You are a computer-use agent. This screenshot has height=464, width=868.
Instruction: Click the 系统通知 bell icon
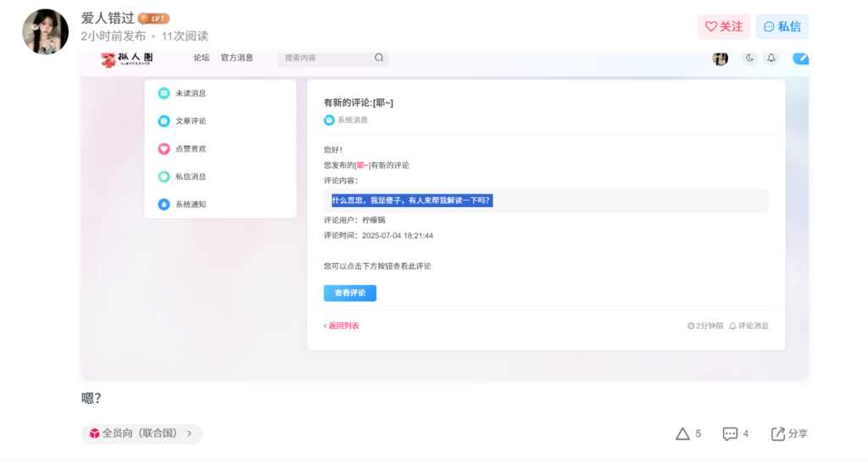(164, 204)
